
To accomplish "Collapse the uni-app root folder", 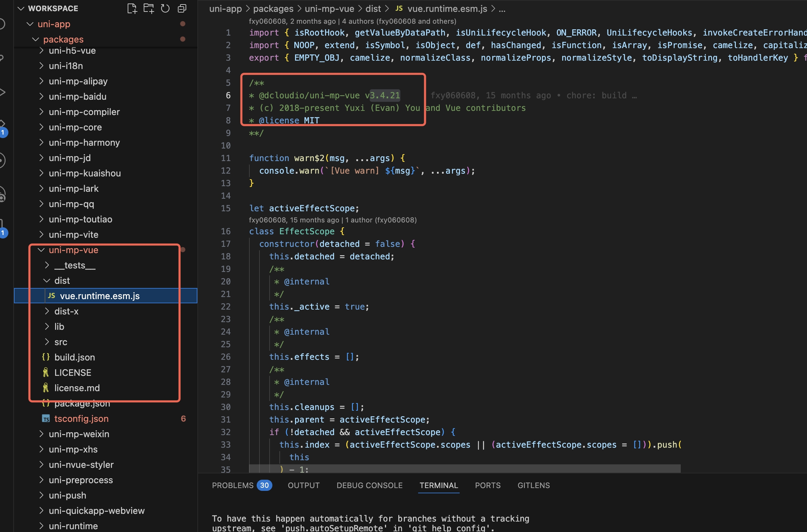I will pos(30,24).
